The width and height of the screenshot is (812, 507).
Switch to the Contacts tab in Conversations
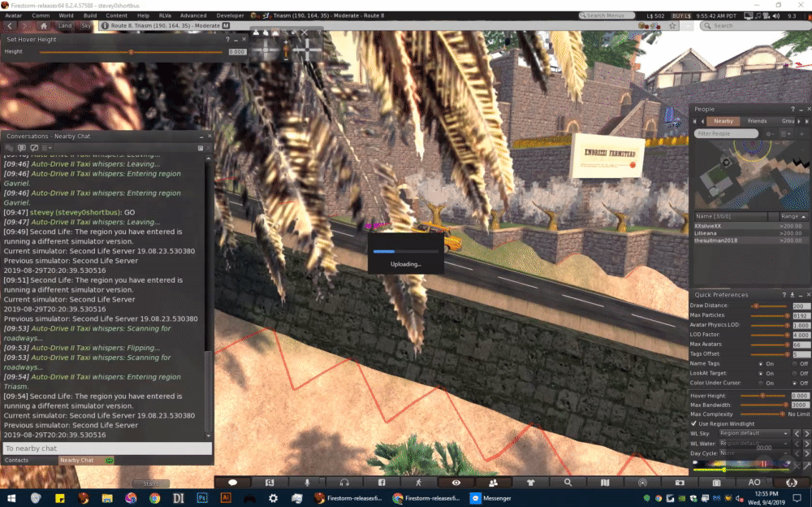point(16,461)
